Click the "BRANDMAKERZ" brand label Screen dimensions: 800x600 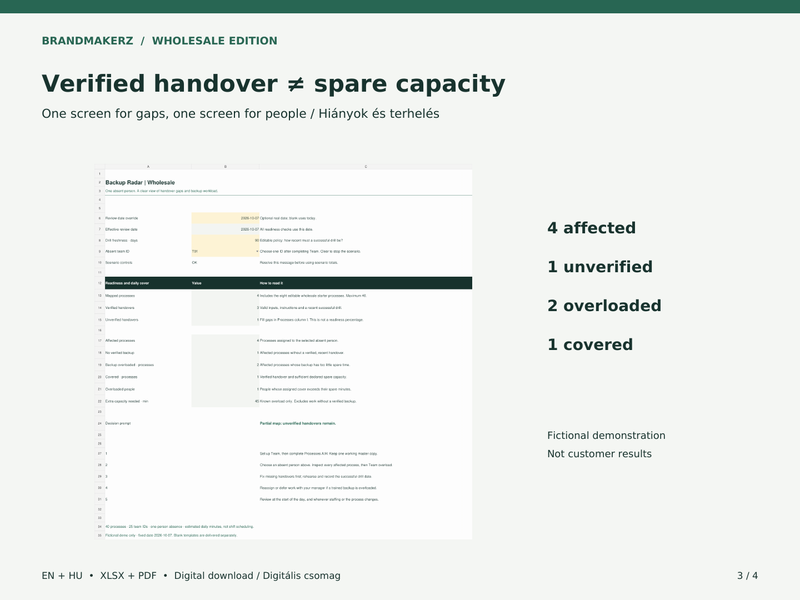87,41
